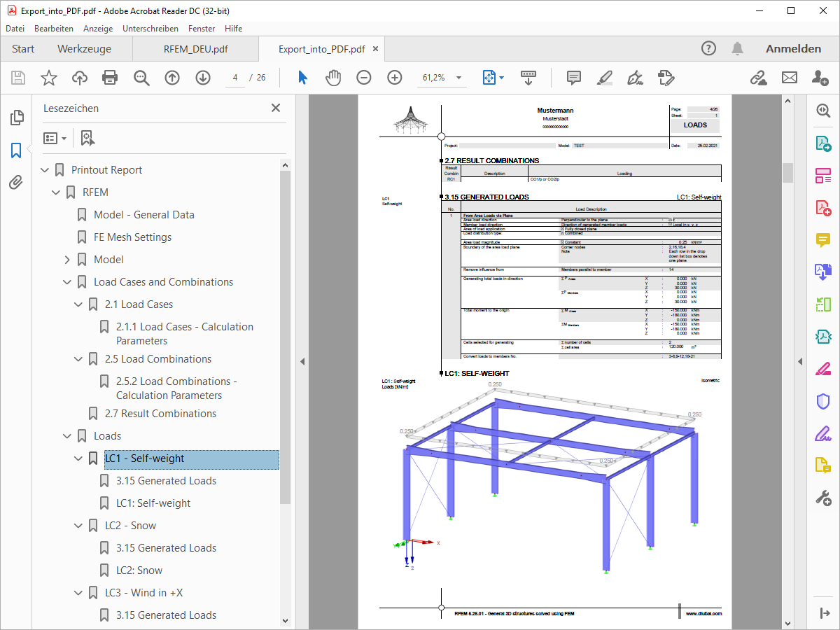Select the Hand tool in the toolbar
The width and height of the screenshot is (840, 630).
tap(333, 78)
